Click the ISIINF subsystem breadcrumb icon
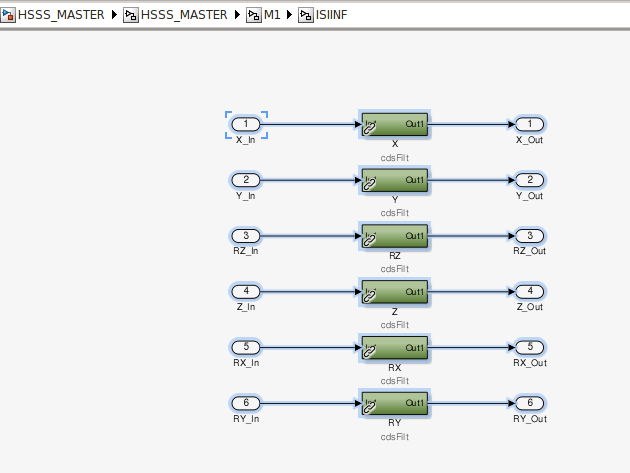630x473 pixels. click(305, 15)
